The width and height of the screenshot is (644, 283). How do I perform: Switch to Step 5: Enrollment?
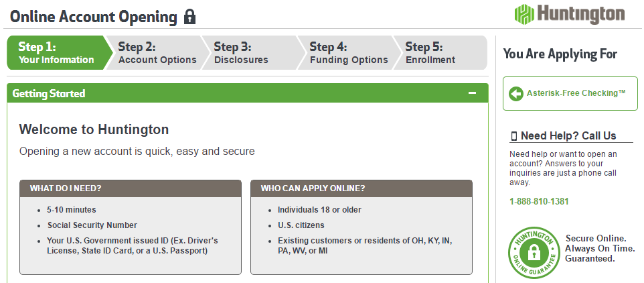440,53
